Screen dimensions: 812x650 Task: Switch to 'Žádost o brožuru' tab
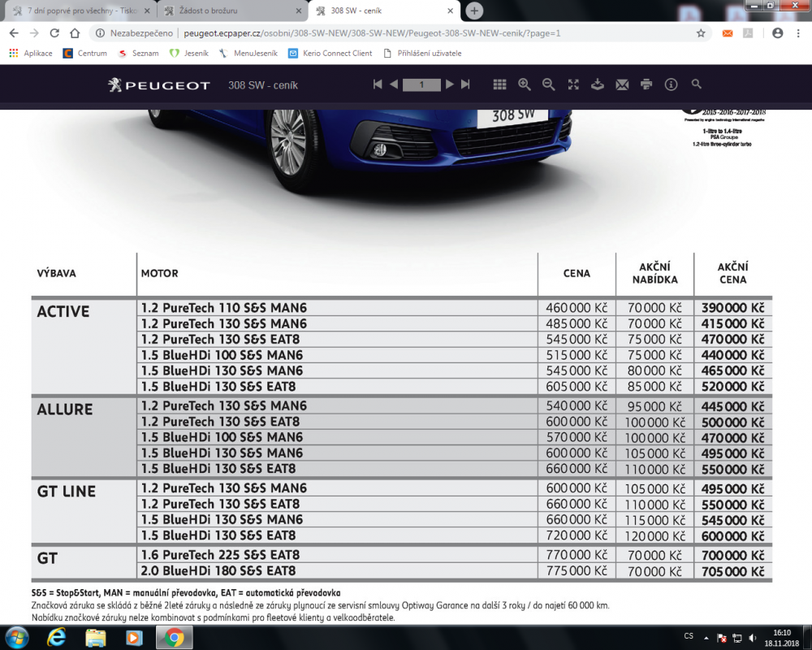pyautogui.click(x=233, y=11)
